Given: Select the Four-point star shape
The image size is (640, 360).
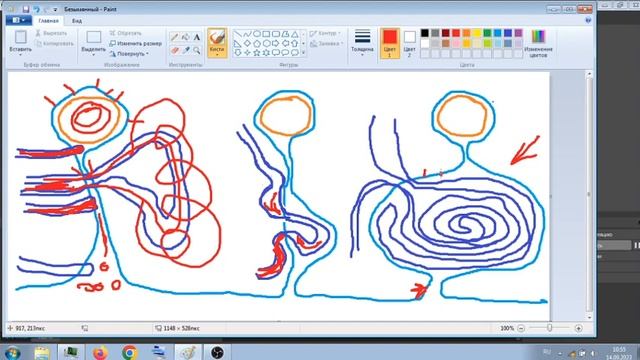Looking at the screenshot, I should click(x=247, y=53).
